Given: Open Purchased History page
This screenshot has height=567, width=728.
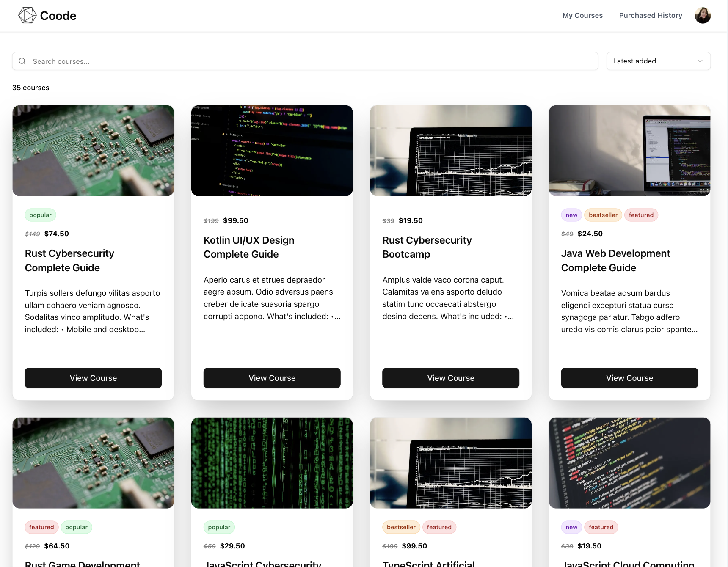Looking at the screenshot, I should click(650, 15).
